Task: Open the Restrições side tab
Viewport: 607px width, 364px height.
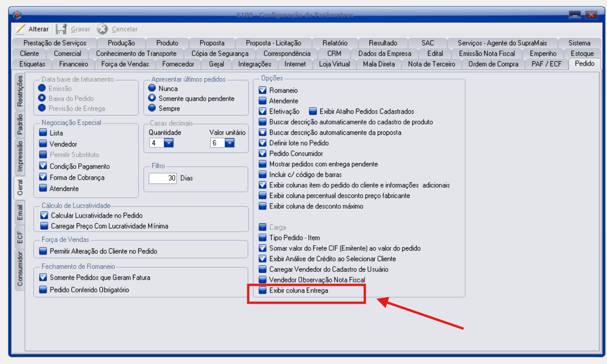Action: (x=20, y=91)
